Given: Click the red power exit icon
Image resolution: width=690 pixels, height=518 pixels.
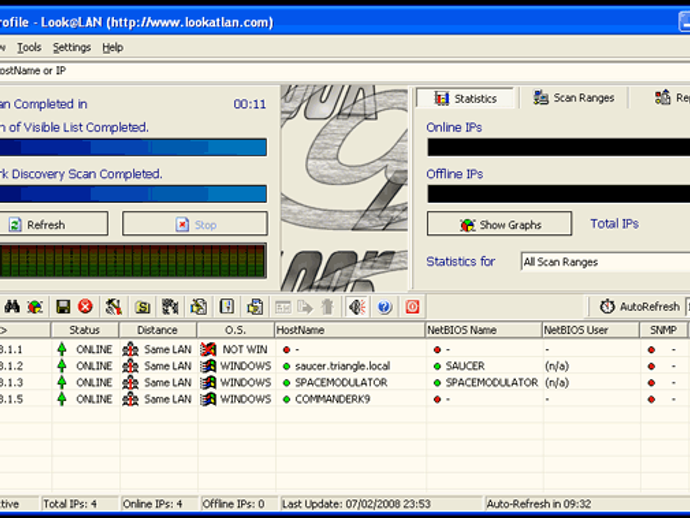Looking at the screenshot, I should point(412,306).
